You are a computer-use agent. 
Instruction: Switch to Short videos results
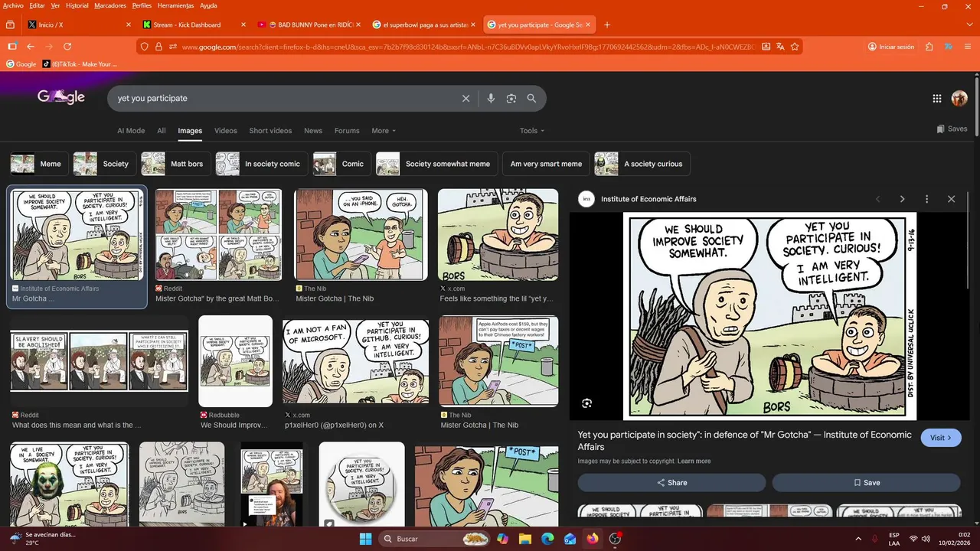tap(270, 131)
